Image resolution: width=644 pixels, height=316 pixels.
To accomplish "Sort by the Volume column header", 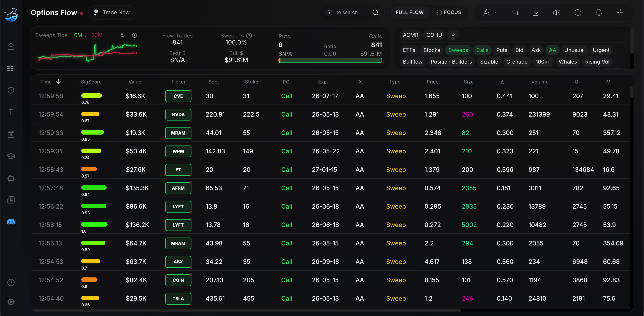I will tap(540, 82).
